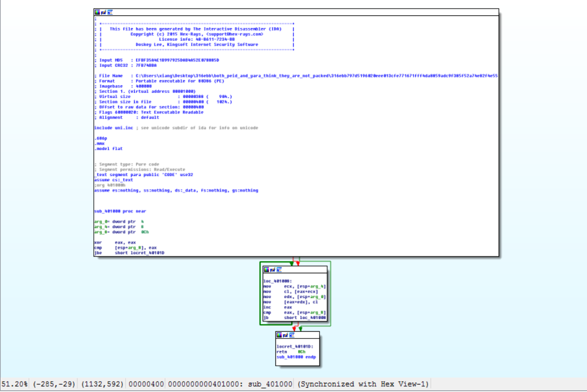Screen dimensions: 587x392
Task: Click '0000000000401000: sub_401000' in status bar
Action: (230, 384)
